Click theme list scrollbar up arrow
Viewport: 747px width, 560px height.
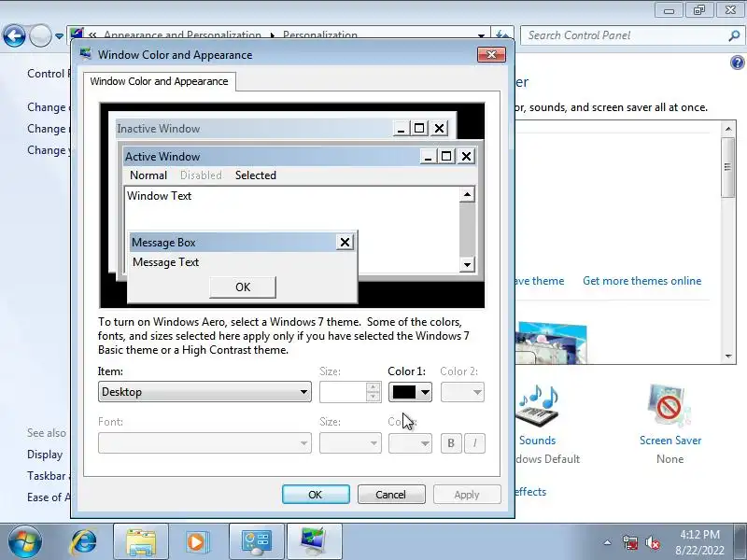coord(728,129)
